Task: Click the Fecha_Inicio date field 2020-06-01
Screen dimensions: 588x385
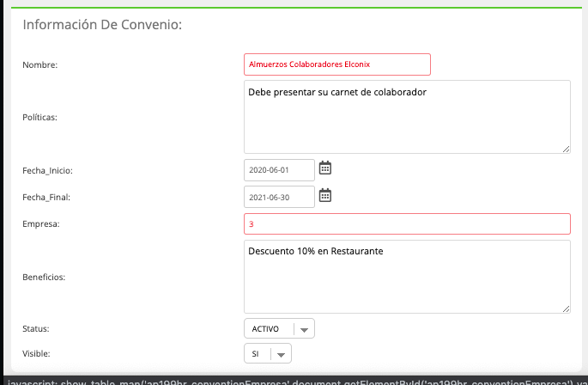Action: pos(279,170)
